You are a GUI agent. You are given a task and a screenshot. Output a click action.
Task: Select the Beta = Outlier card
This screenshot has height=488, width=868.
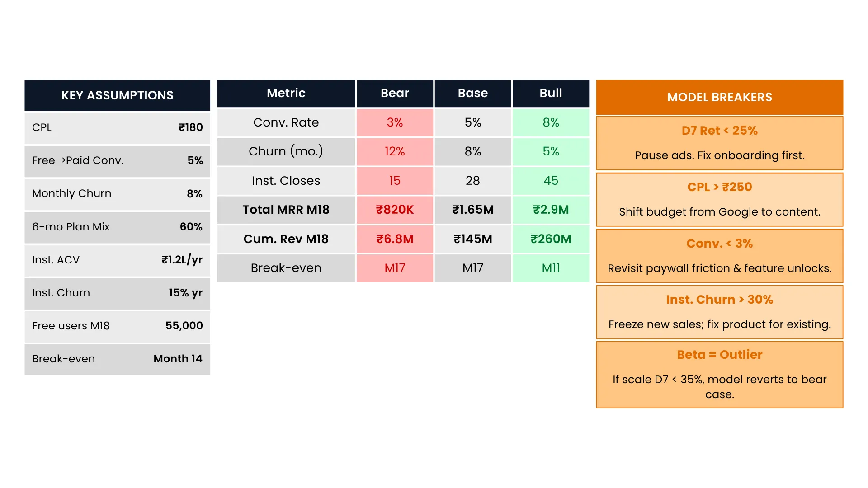pyautogui.click(x=719, y=374)
